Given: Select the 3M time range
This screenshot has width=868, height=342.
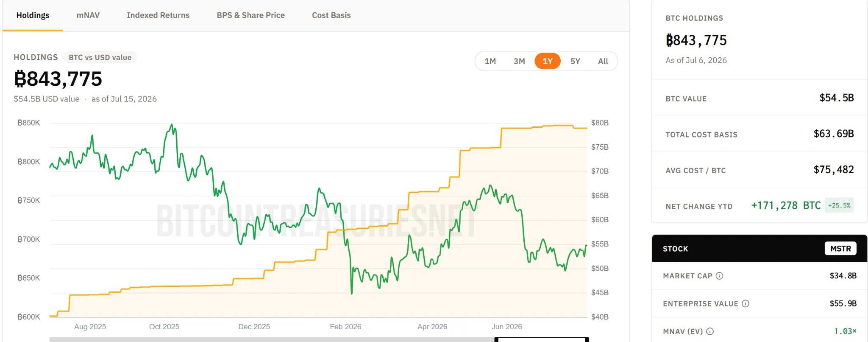Looking at the screenshot, I should [519, 61].
